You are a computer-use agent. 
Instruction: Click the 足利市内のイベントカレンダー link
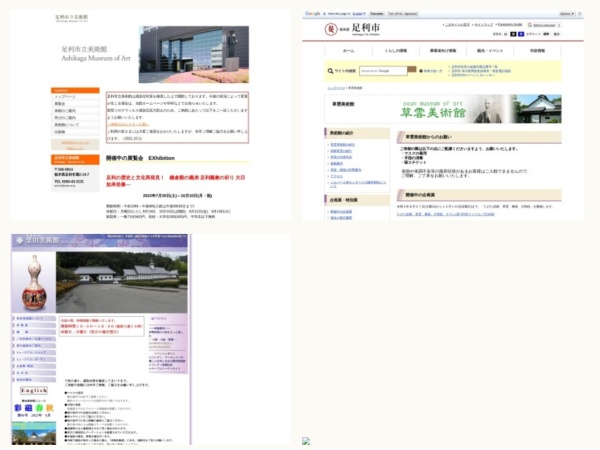[x=473, y=75]
